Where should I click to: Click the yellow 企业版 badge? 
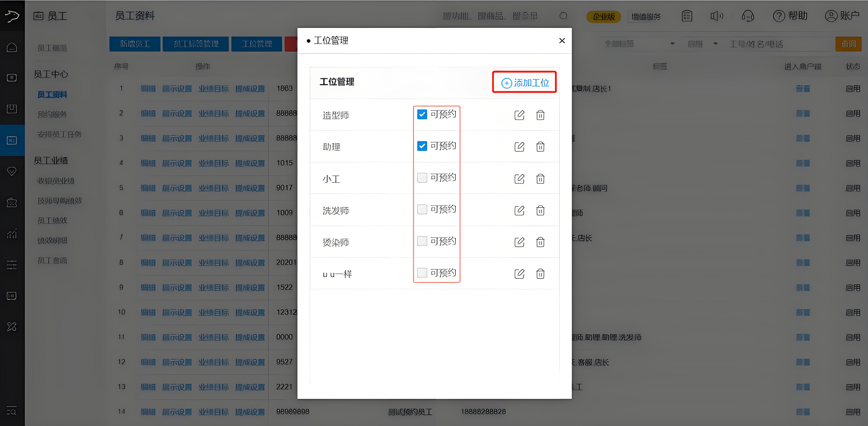pos(604,17)
